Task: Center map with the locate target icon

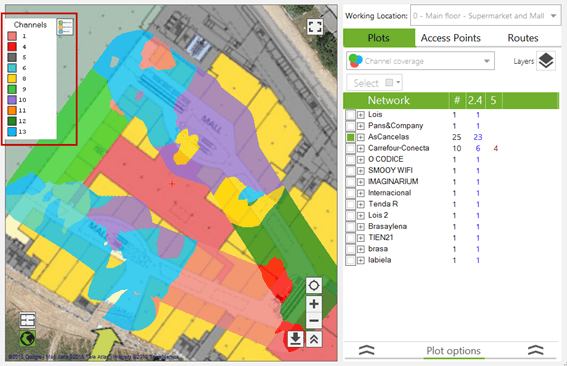Action: tap(314, 286)
